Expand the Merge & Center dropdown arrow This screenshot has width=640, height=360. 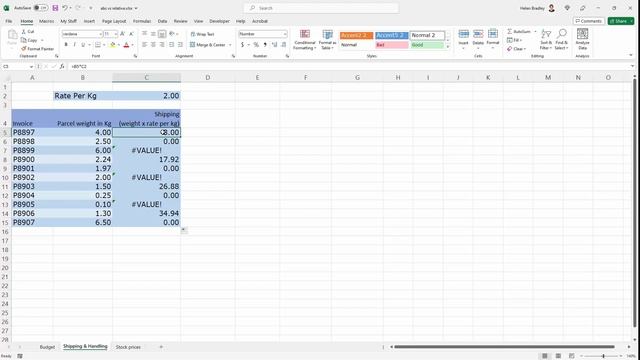(230, 45)
